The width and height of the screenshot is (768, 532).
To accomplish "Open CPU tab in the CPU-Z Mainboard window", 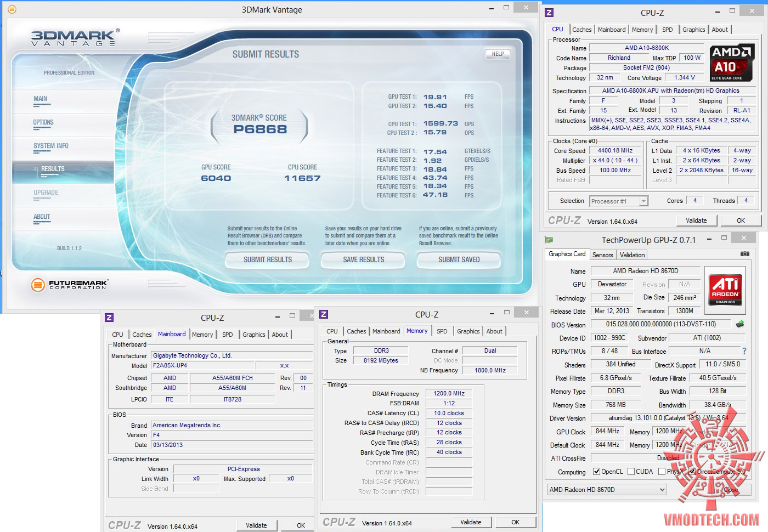I will coord(118,335).
